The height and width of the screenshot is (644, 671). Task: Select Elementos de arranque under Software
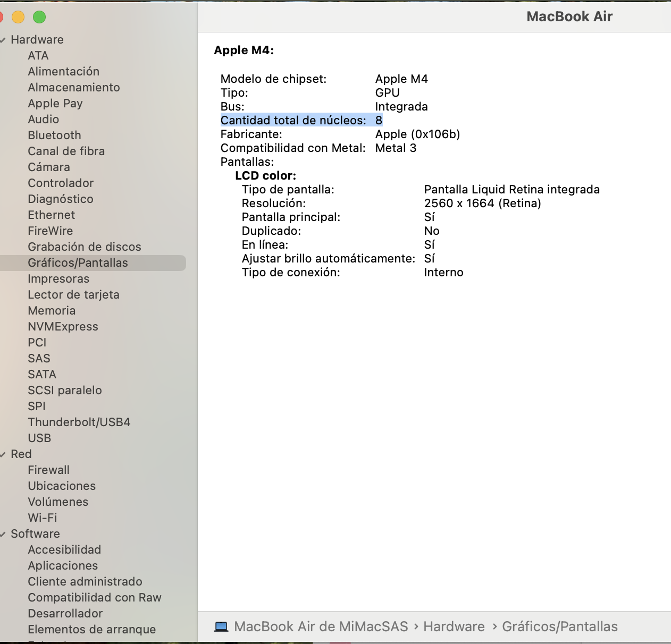tap(91, 629)
